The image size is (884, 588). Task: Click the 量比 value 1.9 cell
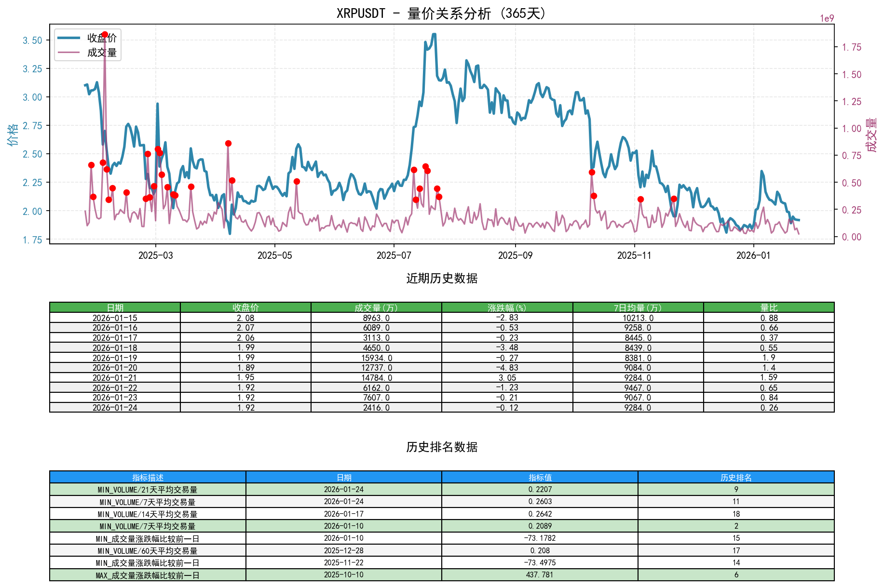770,358
